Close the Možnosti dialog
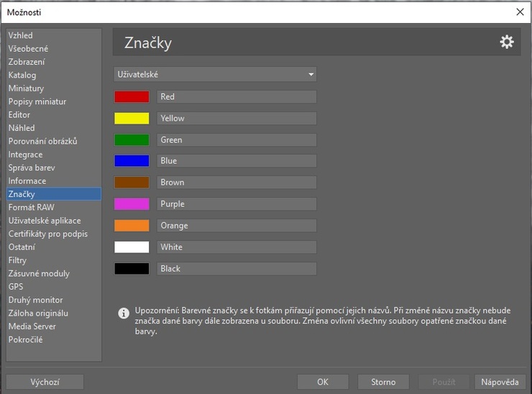Viewport: 532px width, 394px height. [x=520, y=12]
